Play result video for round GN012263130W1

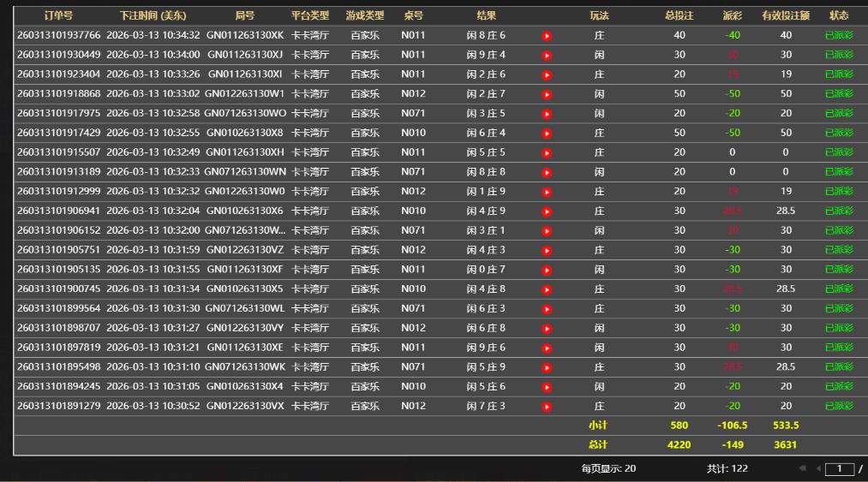click(547, 94)
